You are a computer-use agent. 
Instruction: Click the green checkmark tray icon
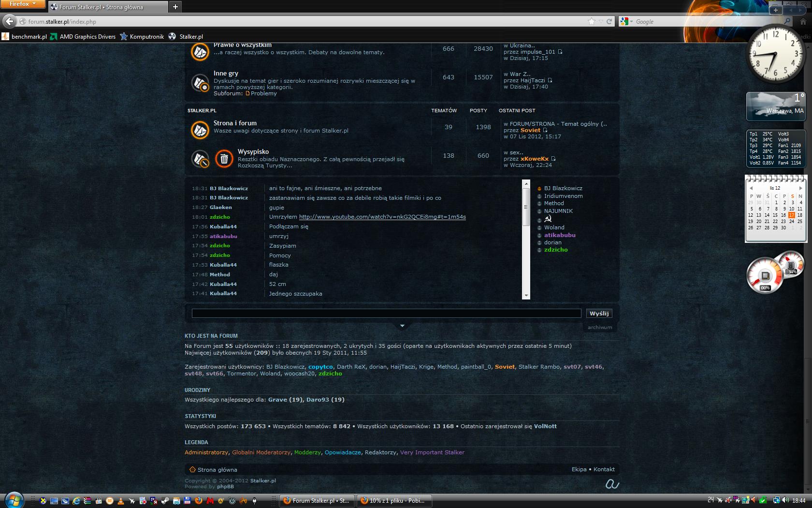(x=763, y=500)
